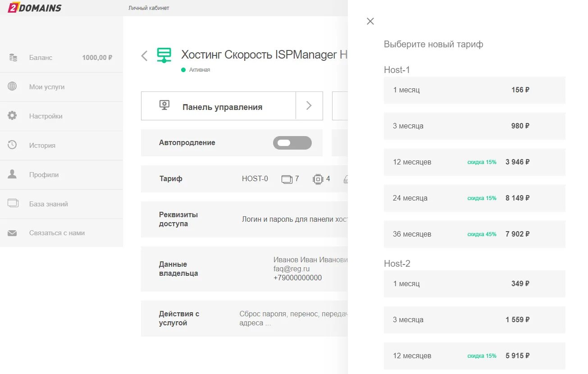
Task: Choose Host-1 36 months with 45% discount
Action: pyautogui.click(x=474, y=234)
